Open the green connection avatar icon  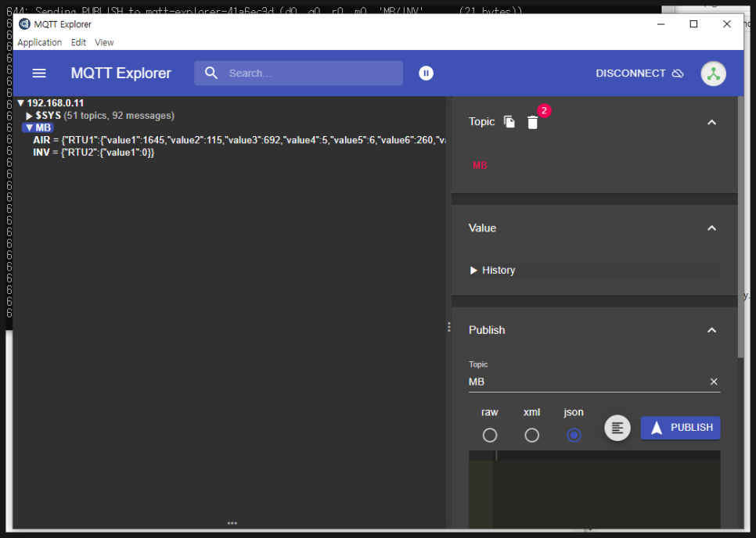[713, 74]
